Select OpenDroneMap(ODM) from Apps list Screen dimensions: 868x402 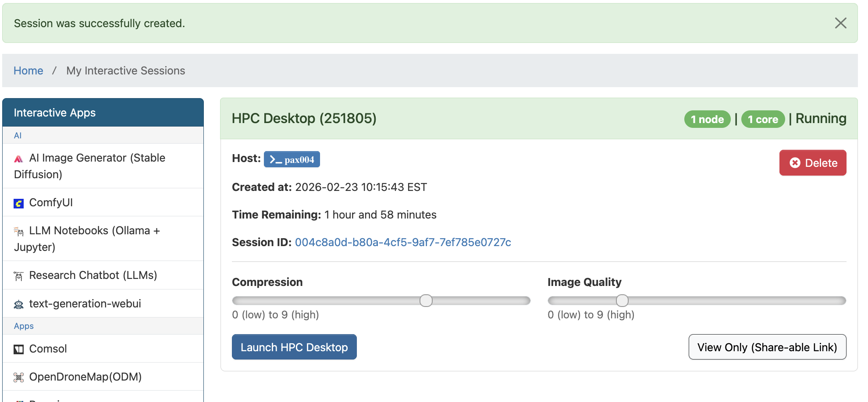coord(85,377)
